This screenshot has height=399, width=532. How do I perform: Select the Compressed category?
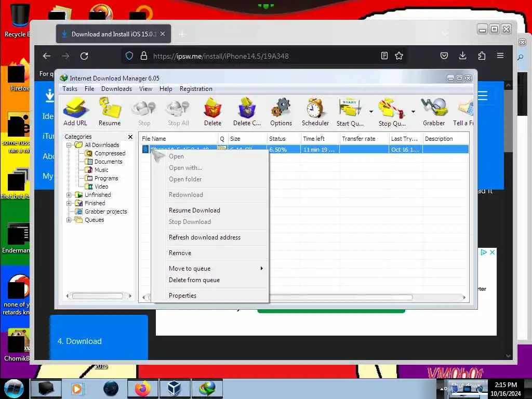coord(110,153)
